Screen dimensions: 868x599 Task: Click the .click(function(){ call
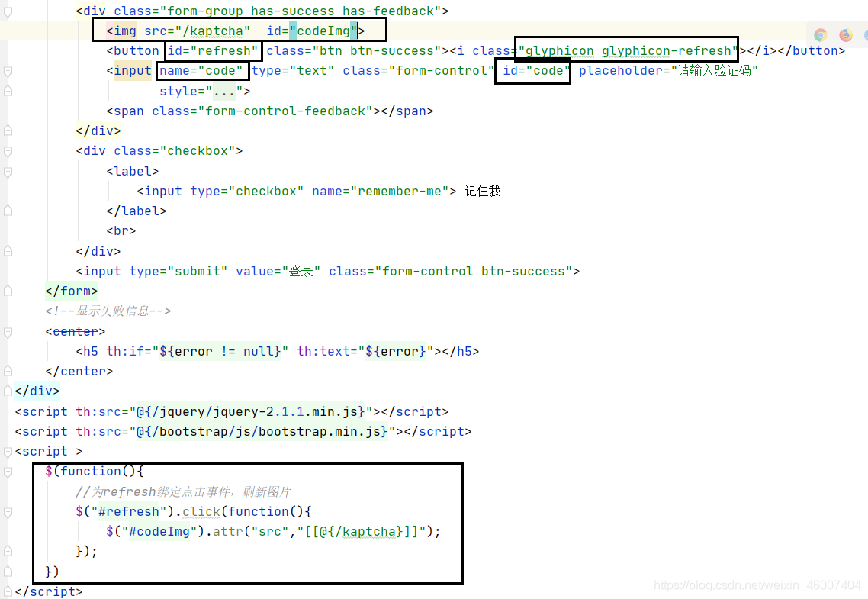(x=243, y=511)
